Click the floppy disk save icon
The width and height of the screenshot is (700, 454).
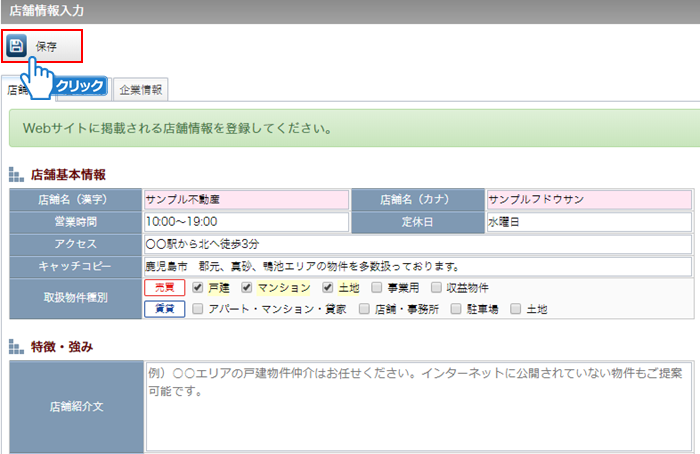tap(17, 46)
